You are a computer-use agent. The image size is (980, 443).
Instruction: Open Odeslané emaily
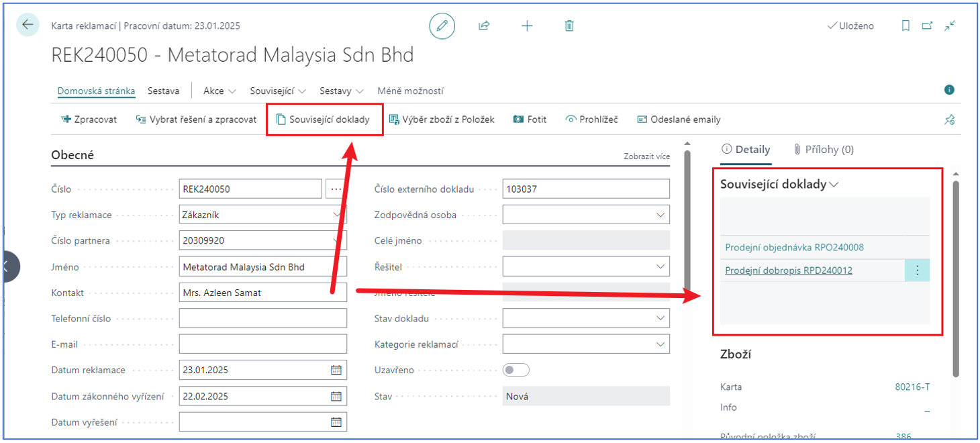tap(679, 119)
